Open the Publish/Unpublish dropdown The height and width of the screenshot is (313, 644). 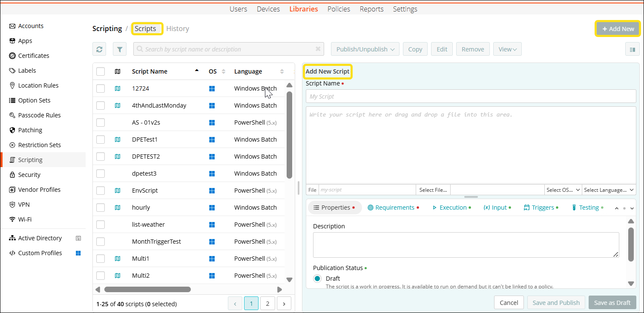click(x=365, y=49)
